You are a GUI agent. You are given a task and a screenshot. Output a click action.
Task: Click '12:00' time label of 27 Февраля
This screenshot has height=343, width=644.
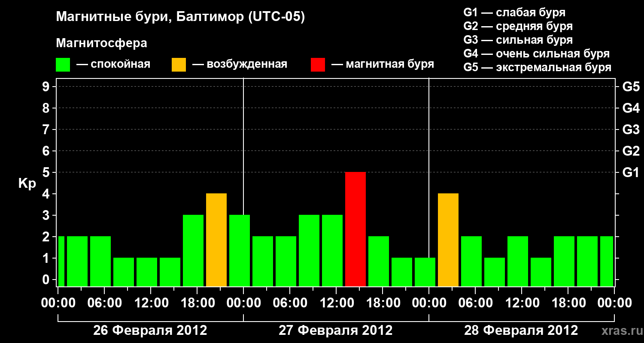336,303
